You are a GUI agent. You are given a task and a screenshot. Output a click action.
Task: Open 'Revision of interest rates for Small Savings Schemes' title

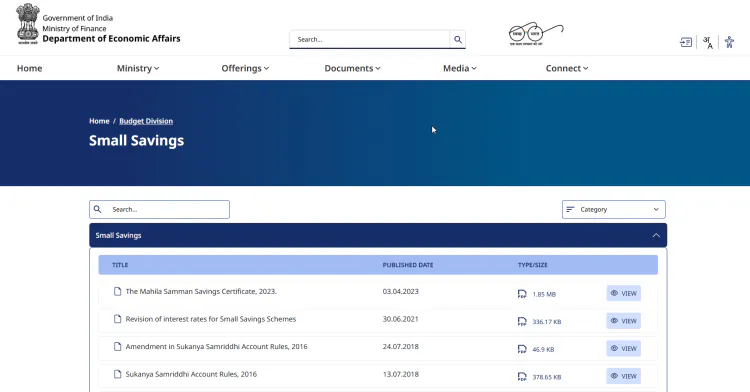point(211,319)
